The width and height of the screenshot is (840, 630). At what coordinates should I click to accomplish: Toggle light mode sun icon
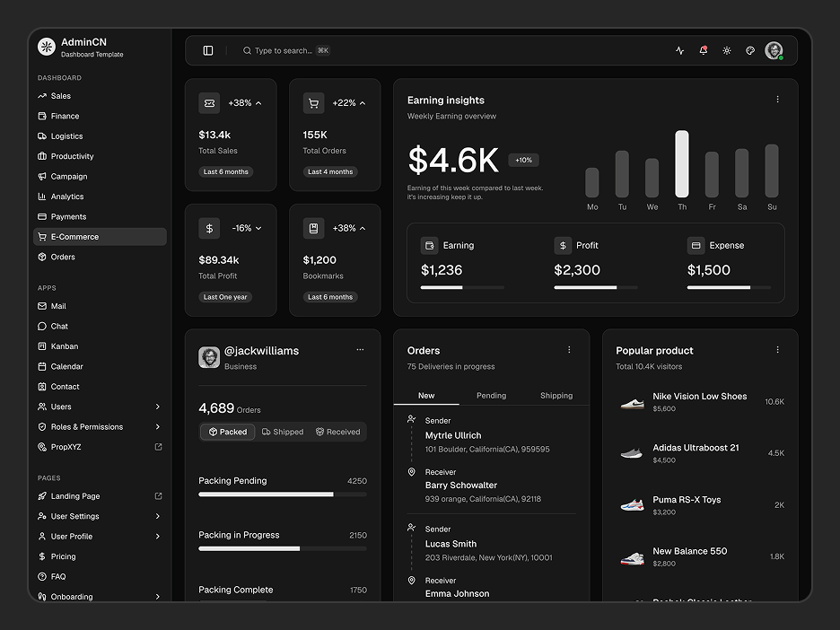726,50
